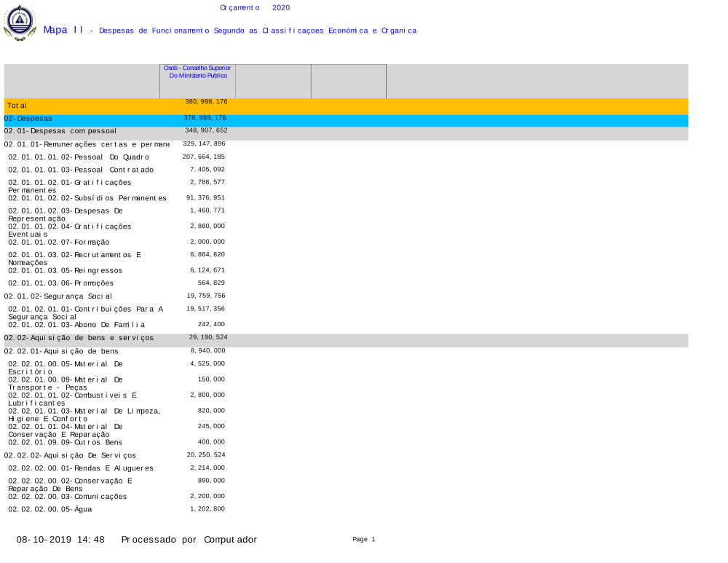
Task: Select the orange Total row
Action: coord(346,106)
